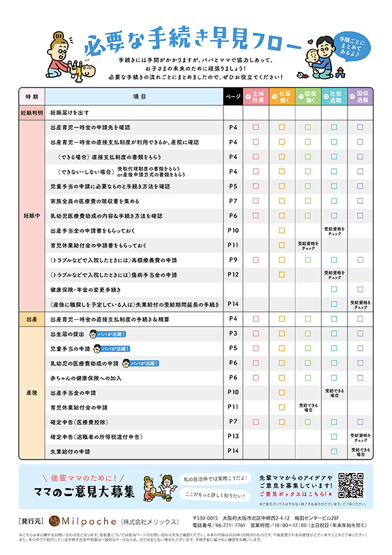
Task: Tick the orange B box for 傷病手当金の申請
Action: (282, 275)
